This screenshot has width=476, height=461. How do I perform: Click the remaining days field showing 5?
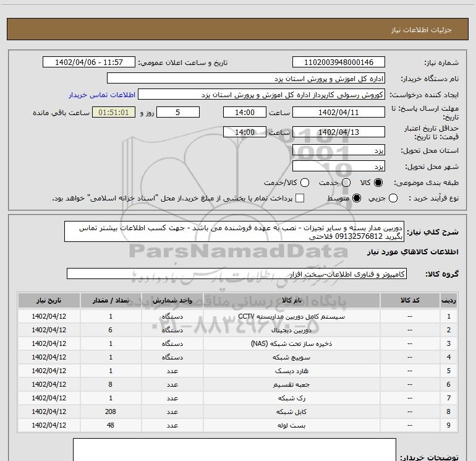click(178, 113)
